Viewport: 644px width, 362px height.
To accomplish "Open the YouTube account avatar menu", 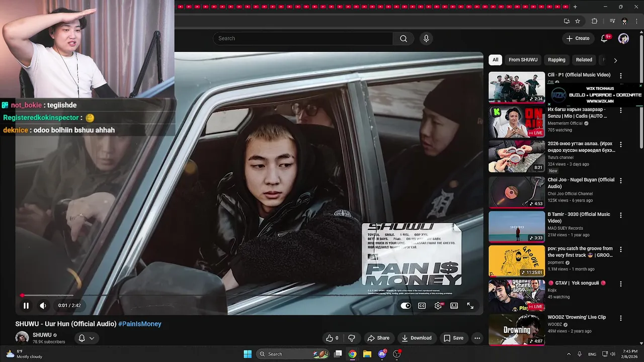I will [x=623, y=38].
